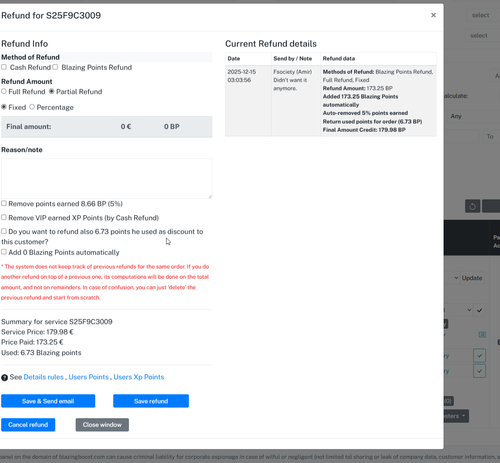Open the Users Xp Points link
The image size is (500, 463).
(x=139, y=377)
